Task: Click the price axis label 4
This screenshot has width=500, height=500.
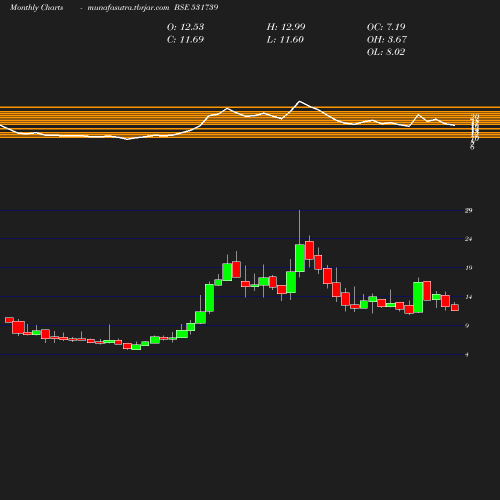Action: pos(467,355)
